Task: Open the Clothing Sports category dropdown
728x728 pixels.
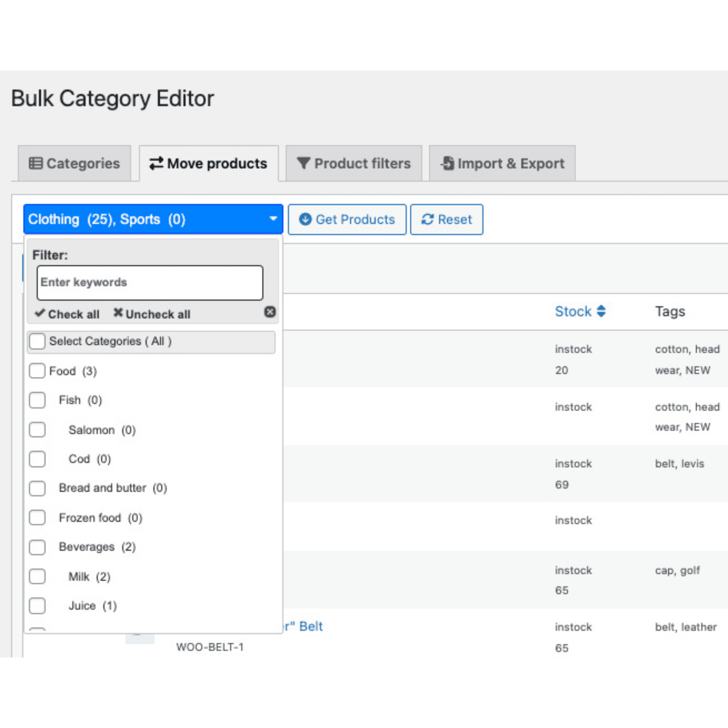Action: 152,219
